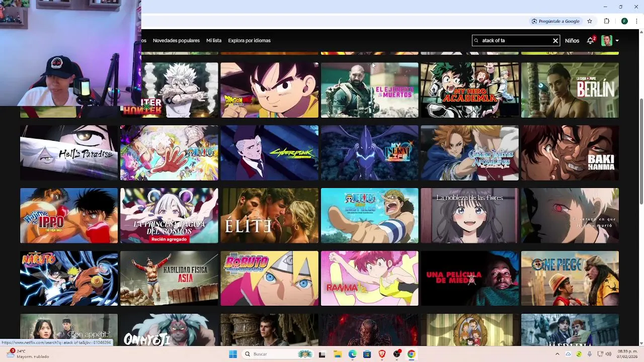
Task: Open the Netflix profile avatar
Action: pyautogui.click(x=606, y=41)
